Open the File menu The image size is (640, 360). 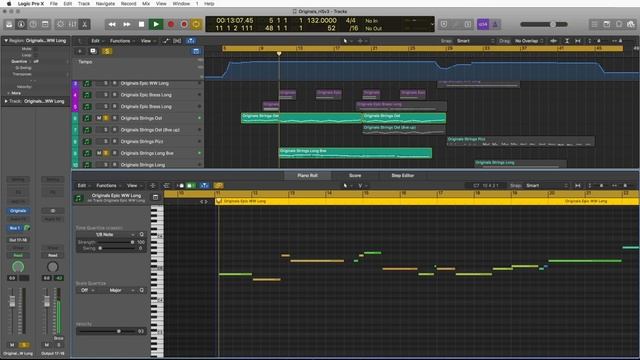point(53,4)
